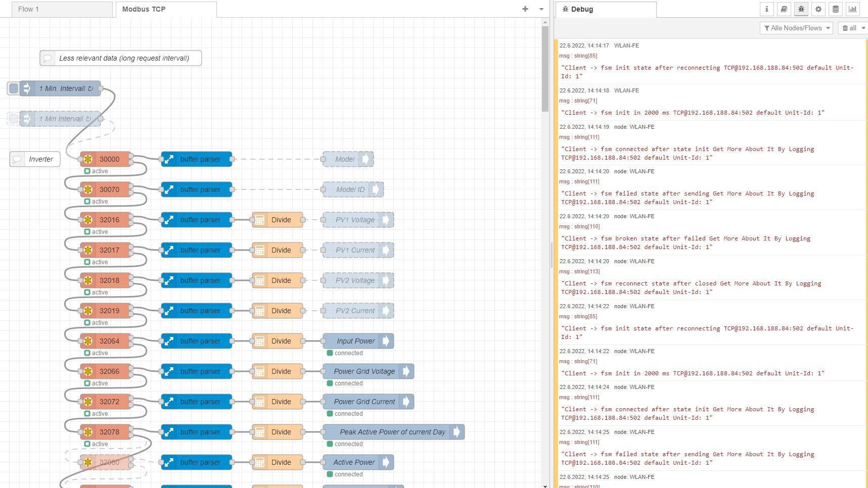868x488 pixels.
Task: Select the 32017 Modbus read node
Action: [106, 250]
